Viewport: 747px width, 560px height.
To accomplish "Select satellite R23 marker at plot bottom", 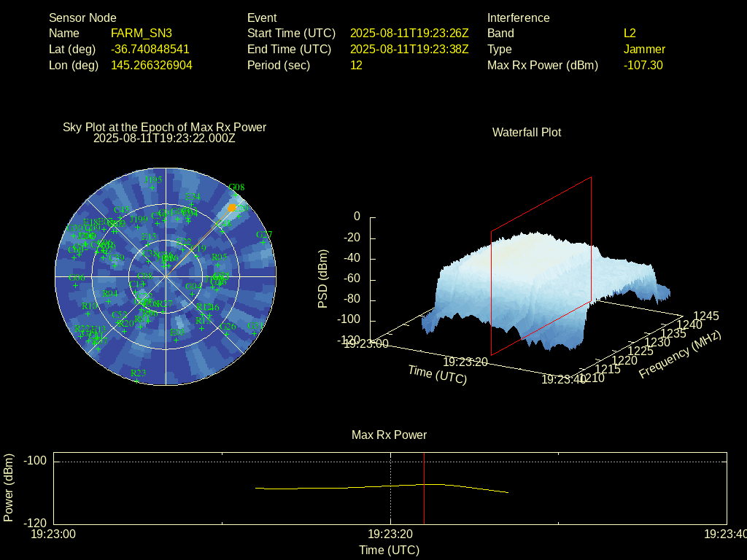I will (137, 381).
